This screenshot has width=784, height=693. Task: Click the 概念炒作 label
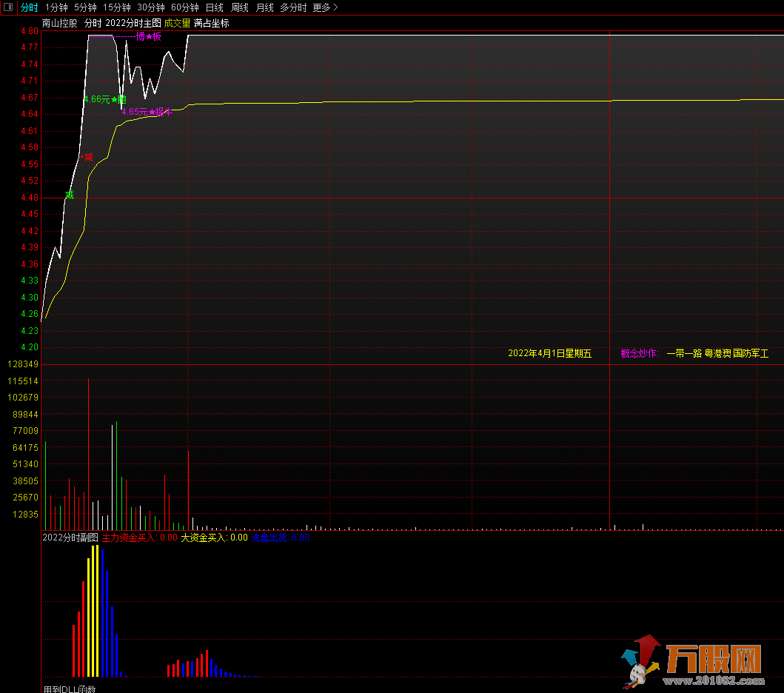(640, 353)
